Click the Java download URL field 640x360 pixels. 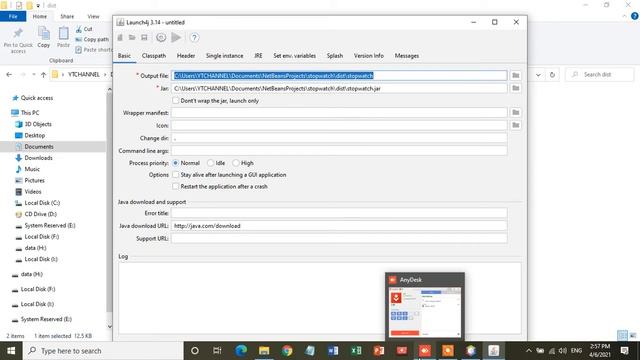tap(339, 226)
